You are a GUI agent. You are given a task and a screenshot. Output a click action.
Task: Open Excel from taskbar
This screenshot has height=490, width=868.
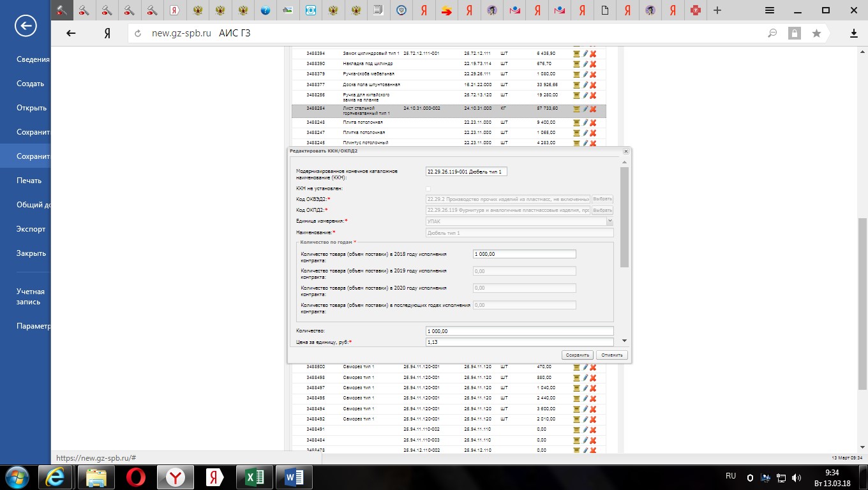pyautogui.click(x=253, y=477)
